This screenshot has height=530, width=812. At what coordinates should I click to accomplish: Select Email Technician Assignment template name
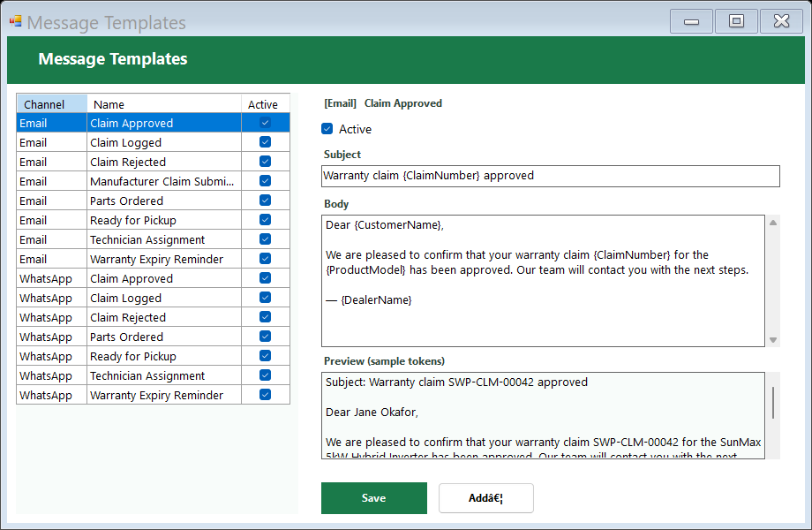tap(164, 239)
